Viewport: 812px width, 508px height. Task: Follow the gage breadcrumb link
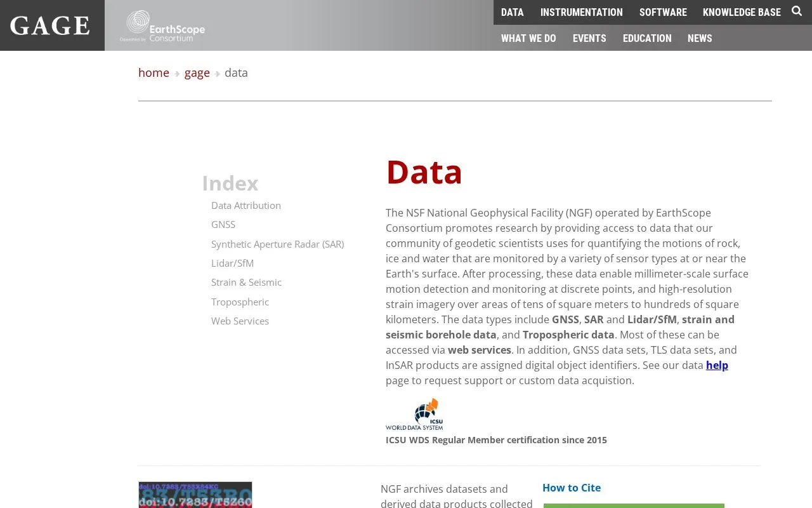click(x=197, y=73)
